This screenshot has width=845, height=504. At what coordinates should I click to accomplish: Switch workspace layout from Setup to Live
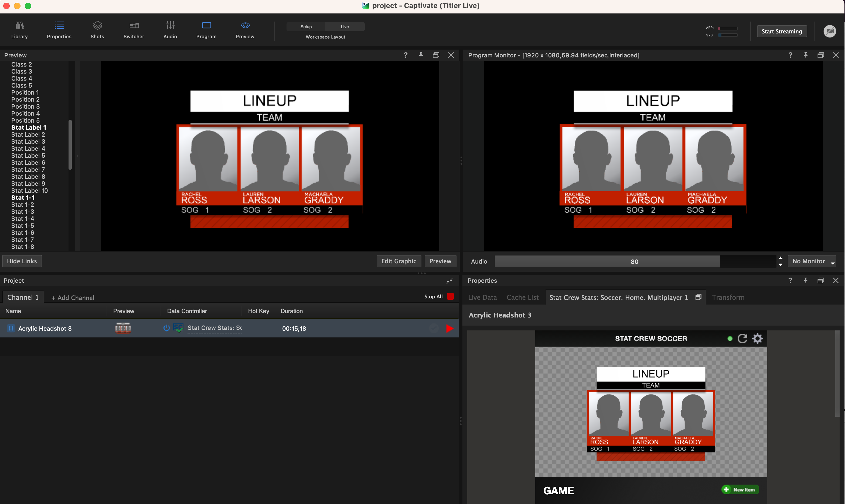(x=345, y=26)
